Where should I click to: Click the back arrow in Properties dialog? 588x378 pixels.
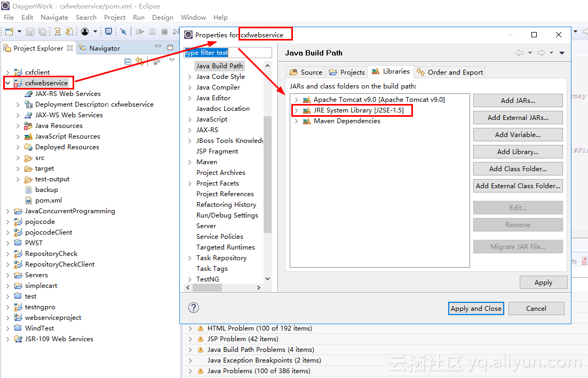click(519, 53)
